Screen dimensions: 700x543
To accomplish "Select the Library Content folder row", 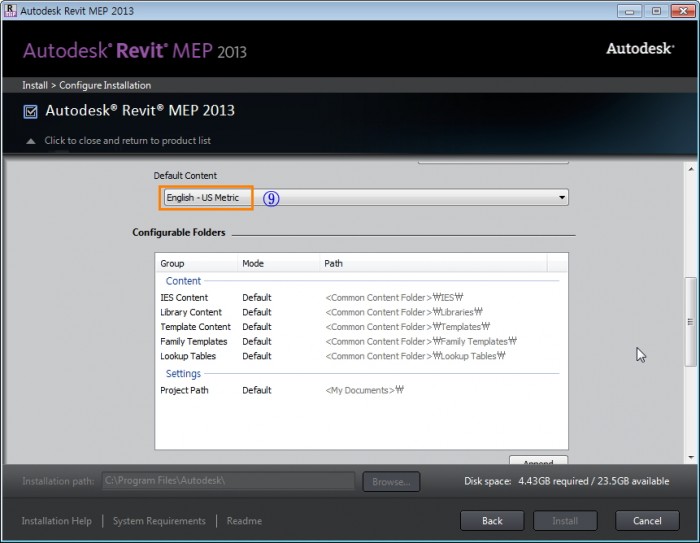I will pyautogui.click(x=191, y=312).
